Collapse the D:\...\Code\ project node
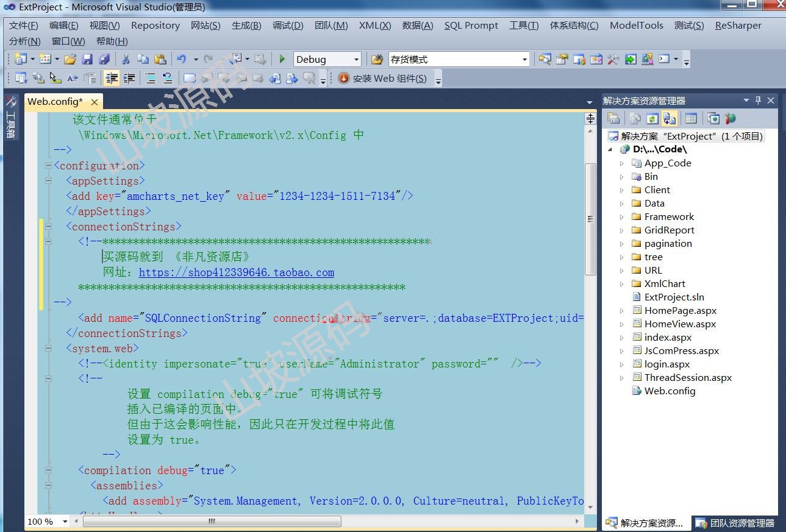786x532 pixels. coord(611,149)
